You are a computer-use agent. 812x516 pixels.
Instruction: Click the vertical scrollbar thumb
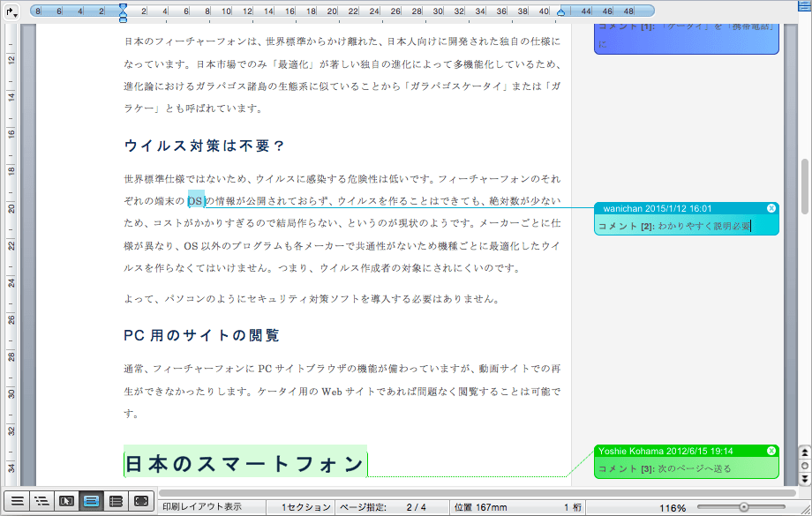click(x=804, y=186)
